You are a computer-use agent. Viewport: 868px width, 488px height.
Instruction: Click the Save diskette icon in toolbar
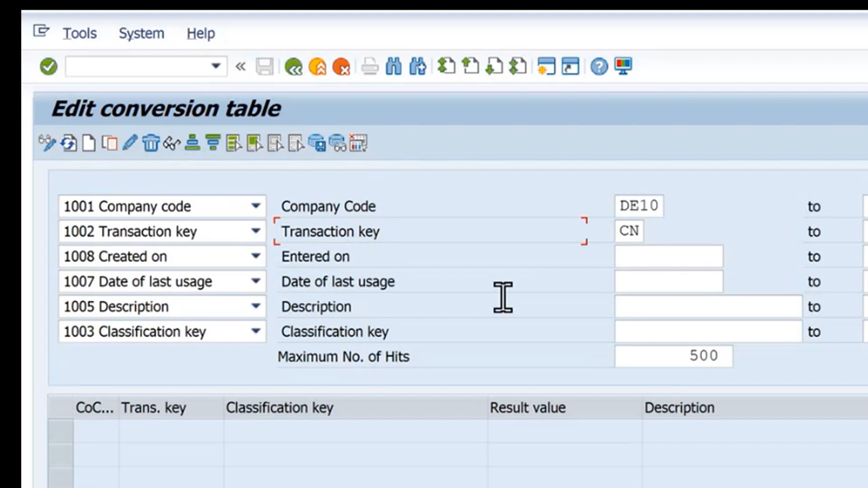point(264,67)
